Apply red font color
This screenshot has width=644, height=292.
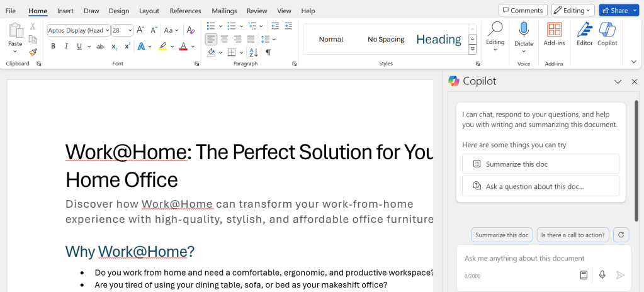[183, 47]
